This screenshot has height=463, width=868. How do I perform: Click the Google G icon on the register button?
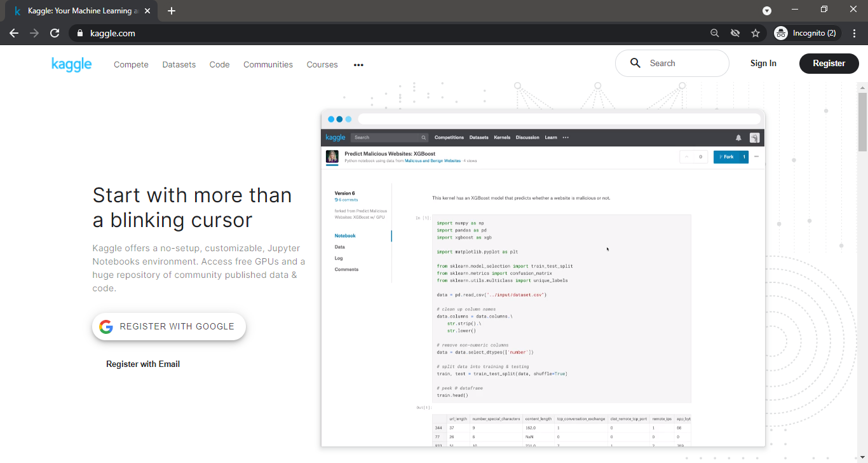click(x=105, y=326)
